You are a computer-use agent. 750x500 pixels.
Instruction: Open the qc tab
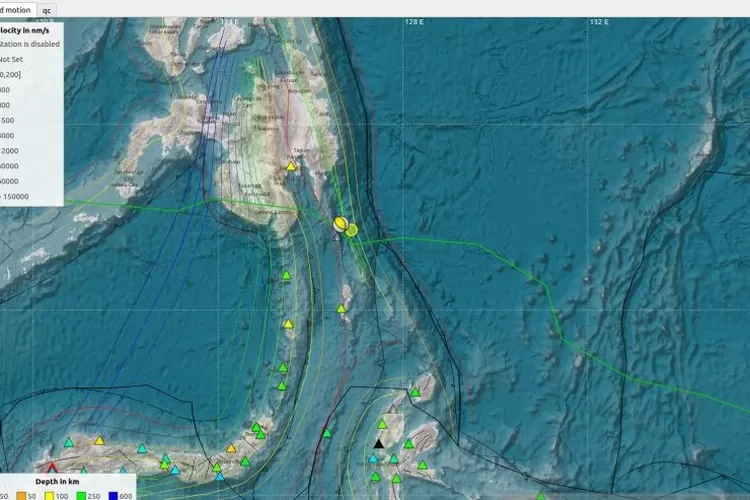pos(46,11)
